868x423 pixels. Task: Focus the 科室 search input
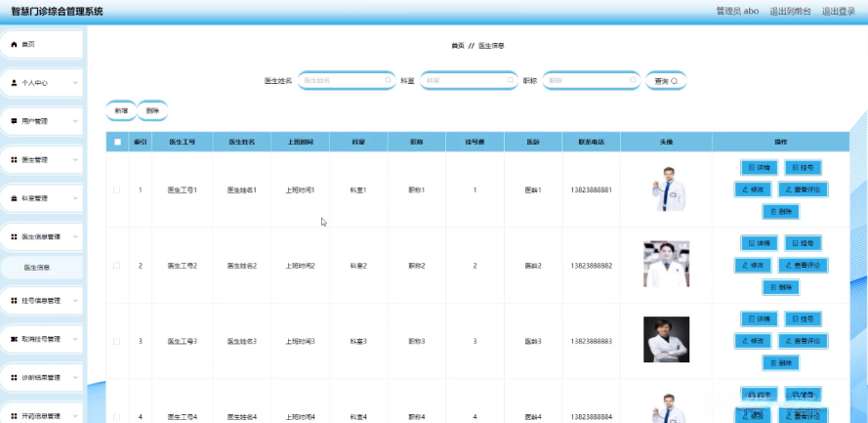[x=469, y=80]
